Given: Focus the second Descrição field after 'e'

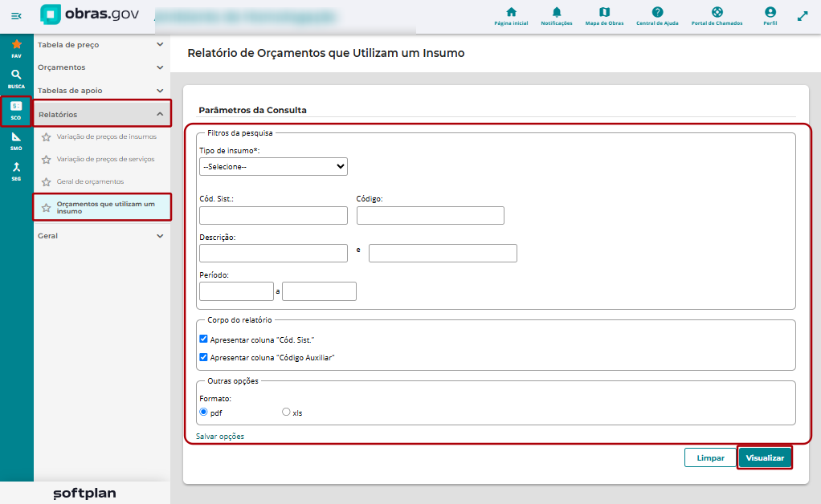Looking at the screenshot, I should pyautogui.click(x=443, y=253).
